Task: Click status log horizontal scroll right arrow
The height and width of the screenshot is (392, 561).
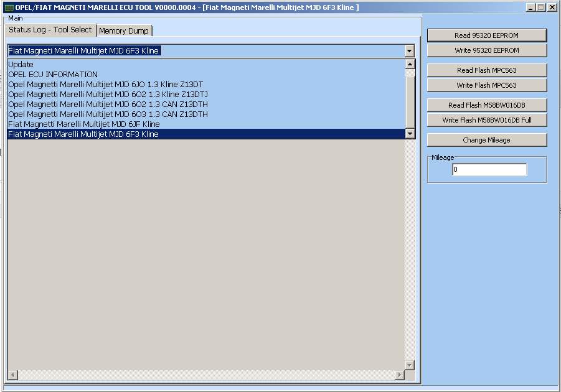Action: [400, 375]
